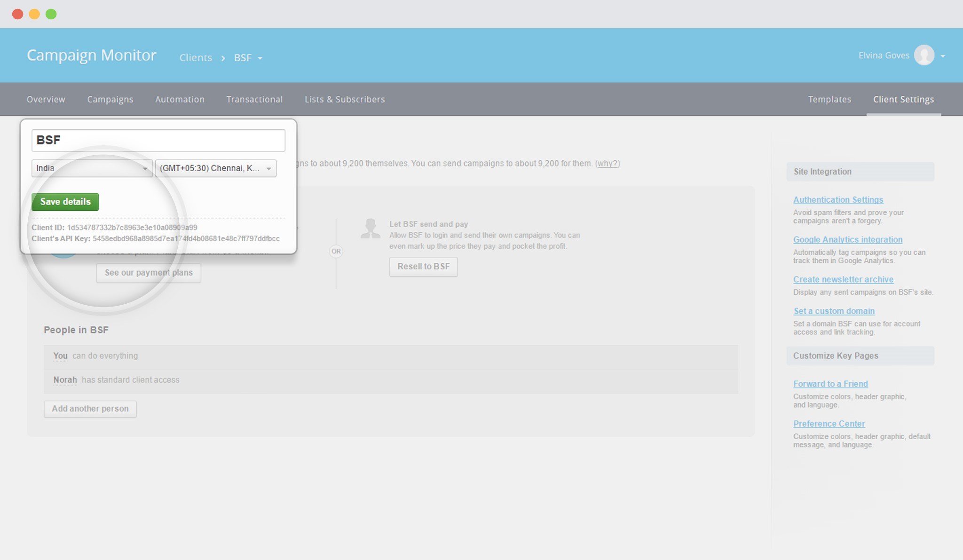Click the user avatar icon top right

pyautogui.click(x=925, y=55)
